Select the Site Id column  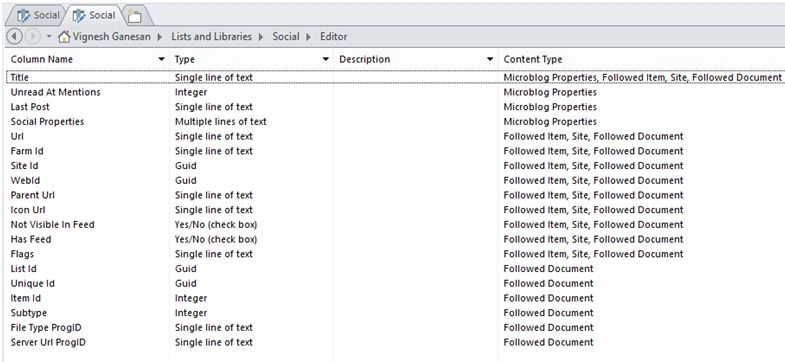[x=24, y=166]
